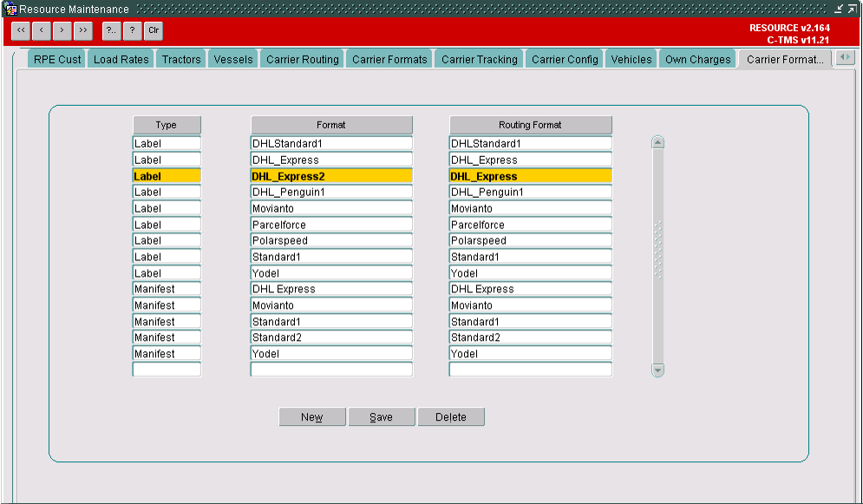
Task: Select the Carrier Formats tab
Action: [389, 60]
